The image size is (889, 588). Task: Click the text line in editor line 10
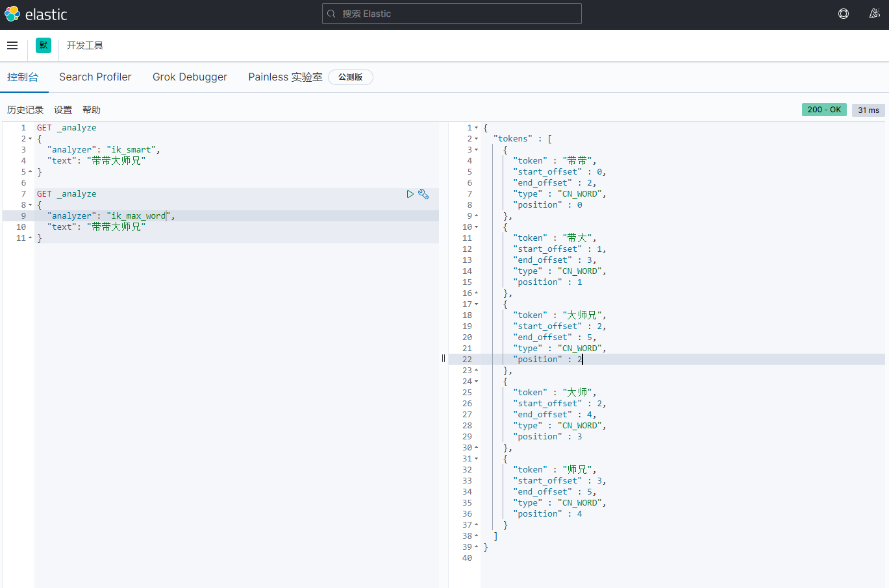(96, 227)
